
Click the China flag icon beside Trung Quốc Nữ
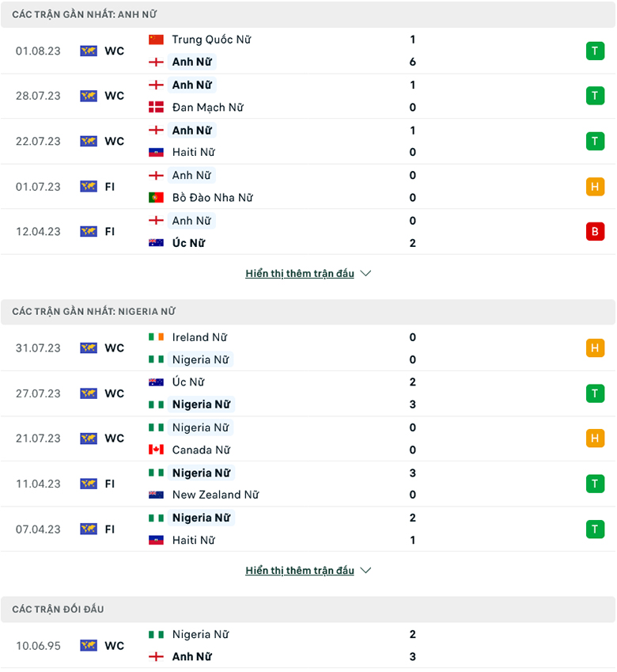pos(156,40)
